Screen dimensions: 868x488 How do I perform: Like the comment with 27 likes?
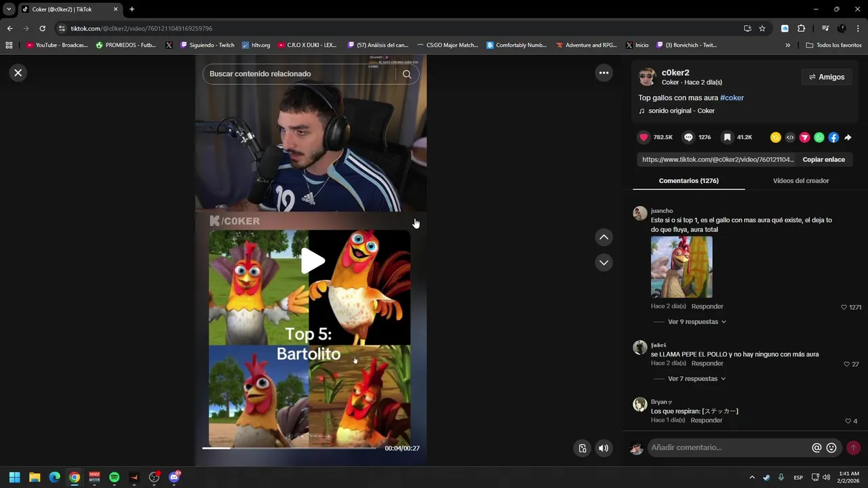click(846, 364)
